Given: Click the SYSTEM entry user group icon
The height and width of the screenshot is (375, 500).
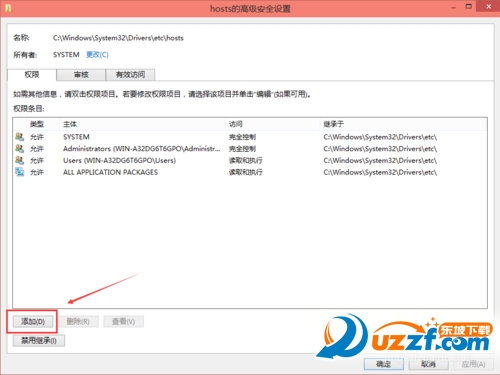Looking at the screenshot, I should click(x=20, y=137).
